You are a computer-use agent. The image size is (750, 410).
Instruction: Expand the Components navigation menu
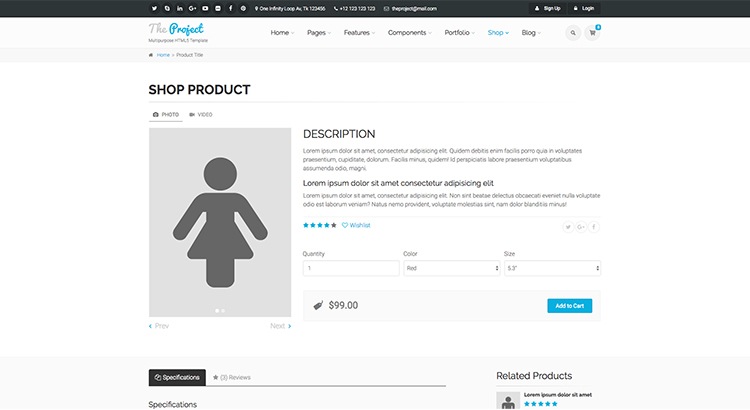[x=409, y=33]
